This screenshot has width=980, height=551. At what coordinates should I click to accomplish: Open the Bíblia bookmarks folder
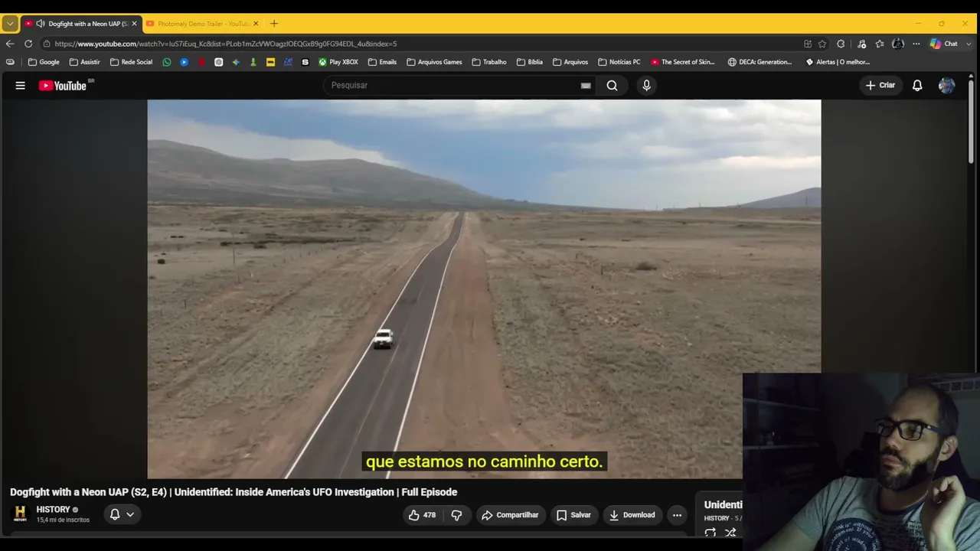530,62
